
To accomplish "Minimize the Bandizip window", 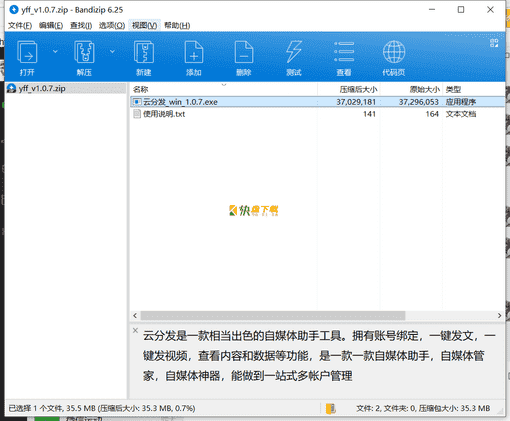I will tap(432, 10).
